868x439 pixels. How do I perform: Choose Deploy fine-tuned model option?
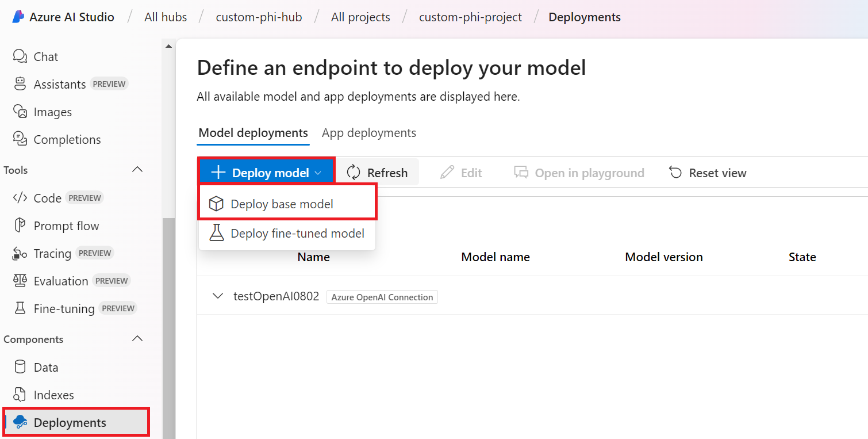(x=287, y=234)
